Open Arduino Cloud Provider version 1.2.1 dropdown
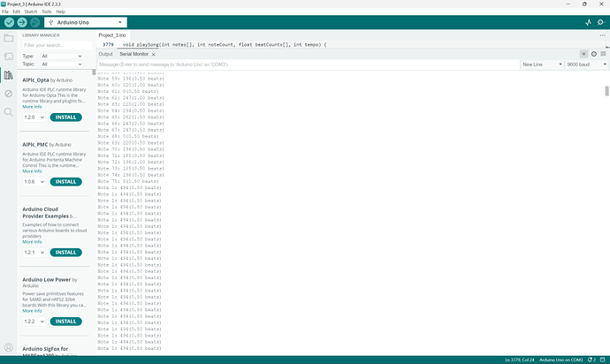The image size is (610, 364). tap(34, 253)
